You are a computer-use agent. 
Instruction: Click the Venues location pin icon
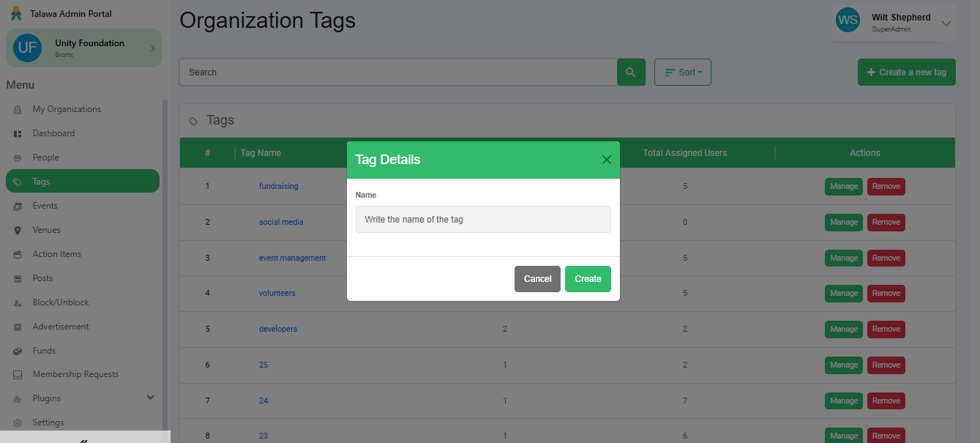[x=18, y=230]
